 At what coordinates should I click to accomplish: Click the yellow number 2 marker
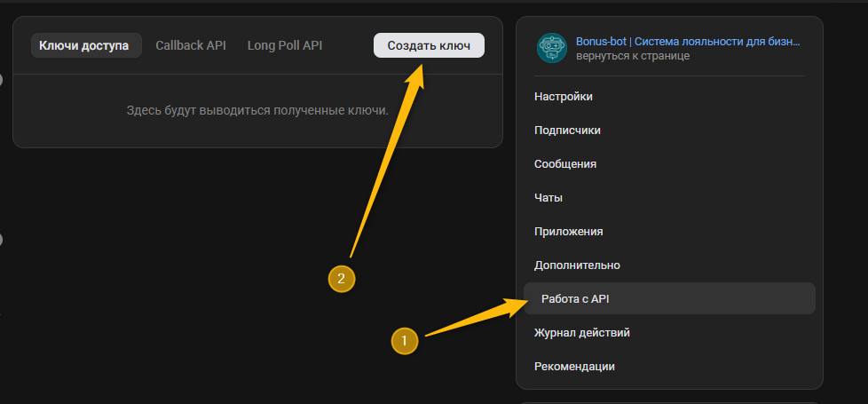click(x=342, y=279)
